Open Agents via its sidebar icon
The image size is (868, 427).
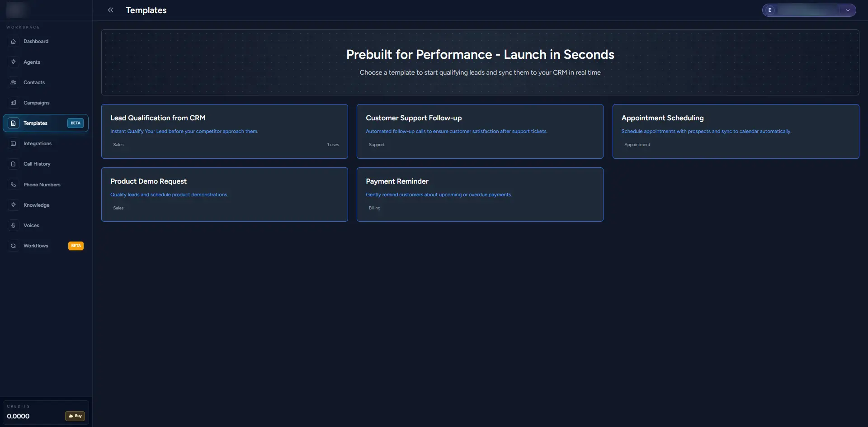[14, 62]
